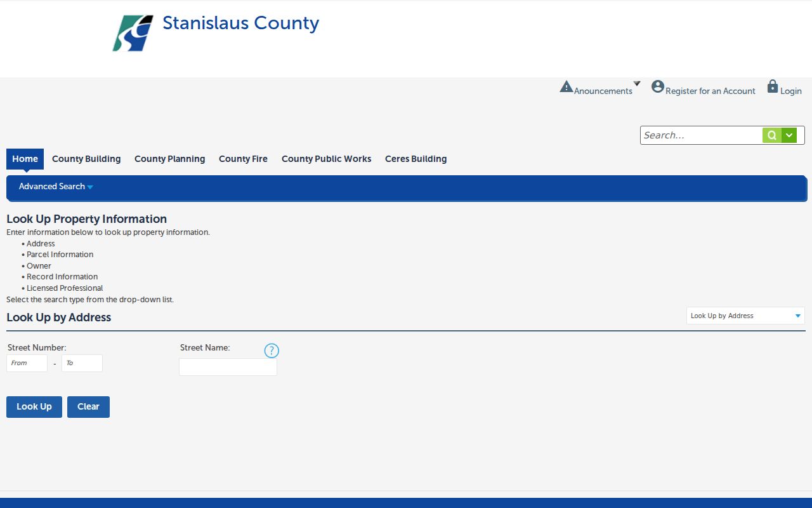This screenshot has height=508, width=812.
Task: Open the Street Name help question icon
Action: click(272, 351)
